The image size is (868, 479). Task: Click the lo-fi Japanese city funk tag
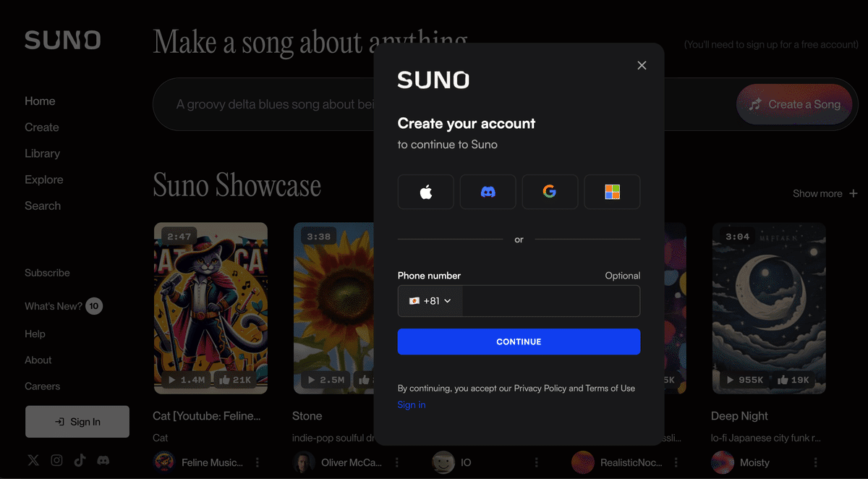(x=767, y=438)
